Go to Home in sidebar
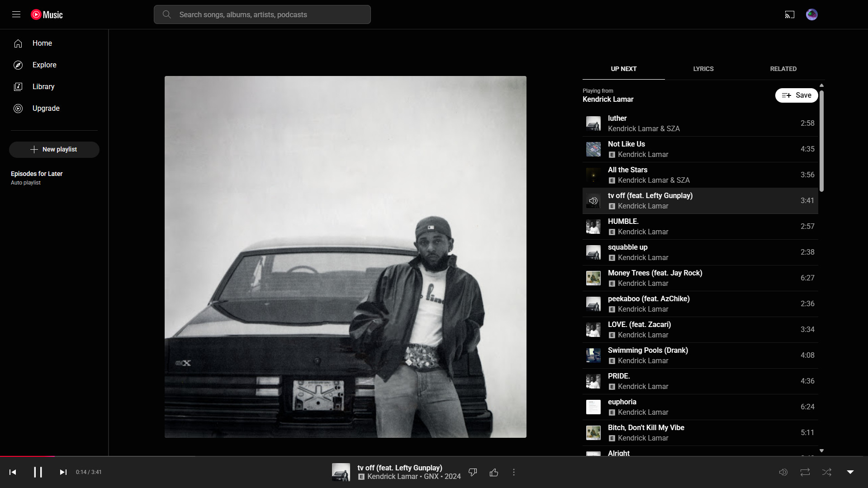The width and height of the screenshot is (868, 488). coord(54,43)
